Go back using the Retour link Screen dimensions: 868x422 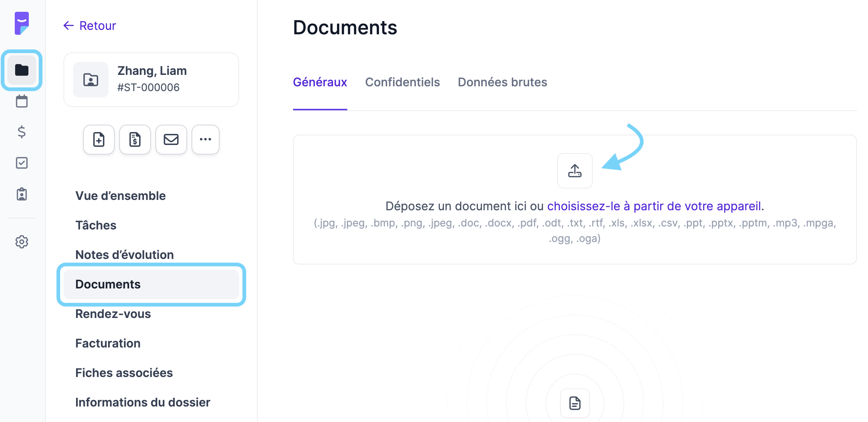click(90, 25)
